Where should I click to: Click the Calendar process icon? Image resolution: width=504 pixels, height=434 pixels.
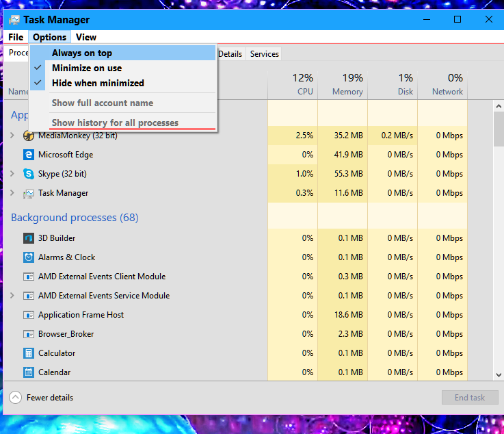point(29,372)
